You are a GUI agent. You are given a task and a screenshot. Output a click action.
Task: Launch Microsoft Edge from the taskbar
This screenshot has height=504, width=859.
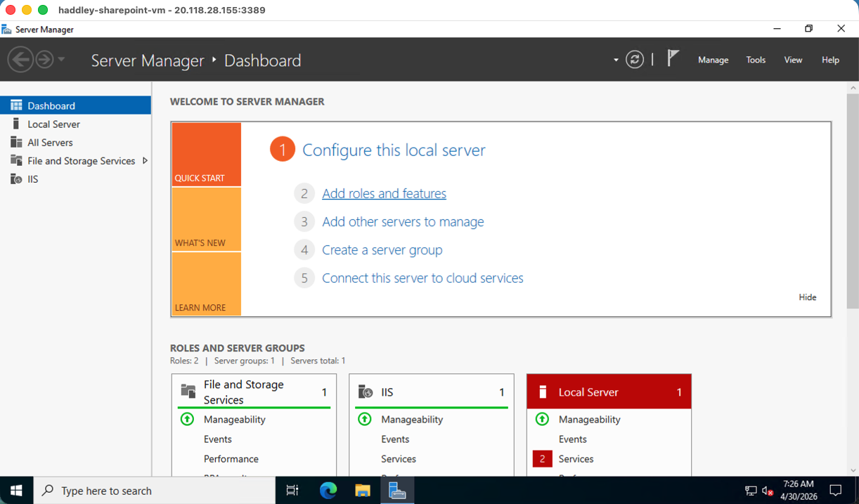tap(328, 491)
